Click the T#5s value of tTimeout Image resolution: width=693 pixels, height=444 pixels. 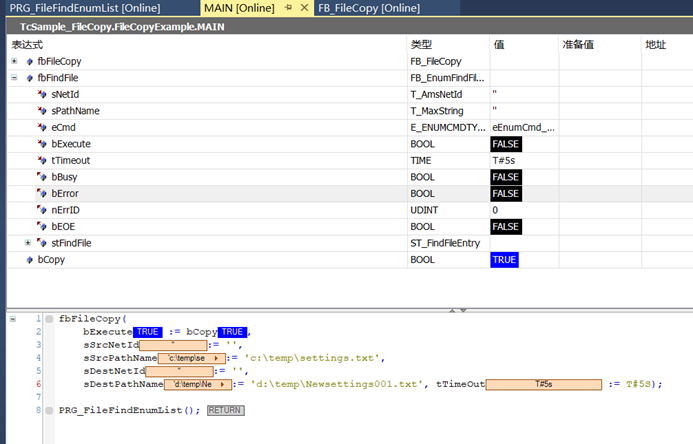[504, 160]
